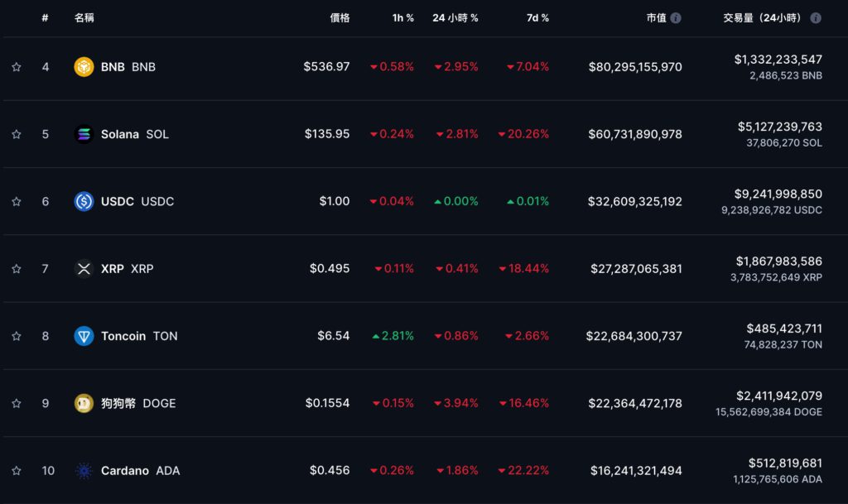Click XRP market cap value $27,287,065,381
The image size is (848, 504).
(636, 268)
